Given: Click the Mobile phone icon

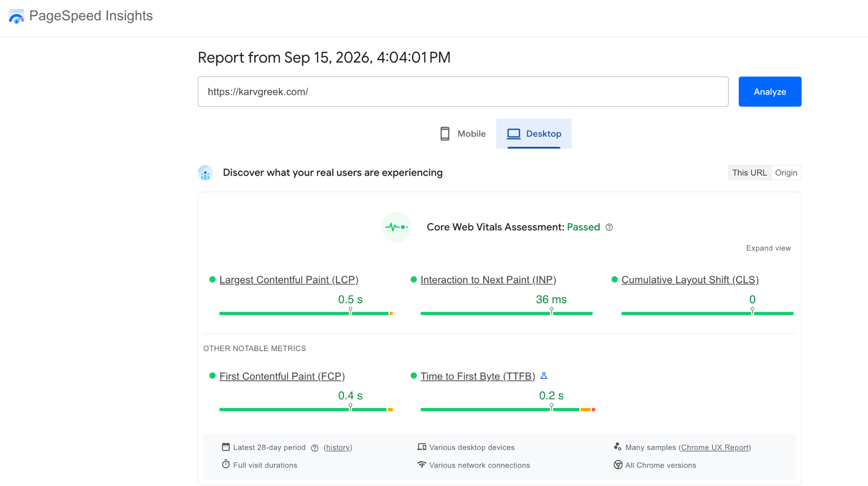Looking at the screenshot, I should click(x=445, y=134).
